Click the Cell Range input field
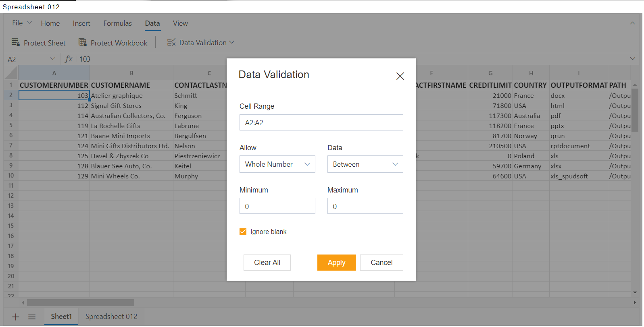The image size is (644, 327). point(321,122)
